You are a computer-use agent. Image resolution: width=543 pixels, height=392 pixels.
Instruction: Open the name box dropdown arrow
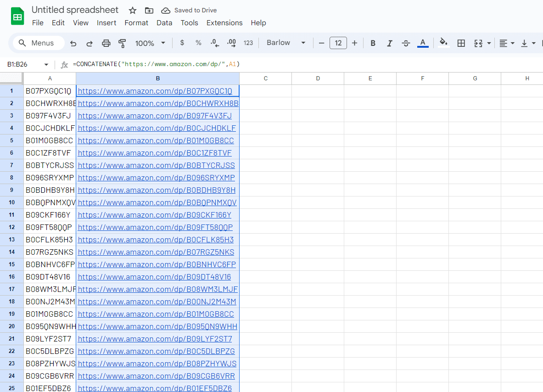click(46, 65)
